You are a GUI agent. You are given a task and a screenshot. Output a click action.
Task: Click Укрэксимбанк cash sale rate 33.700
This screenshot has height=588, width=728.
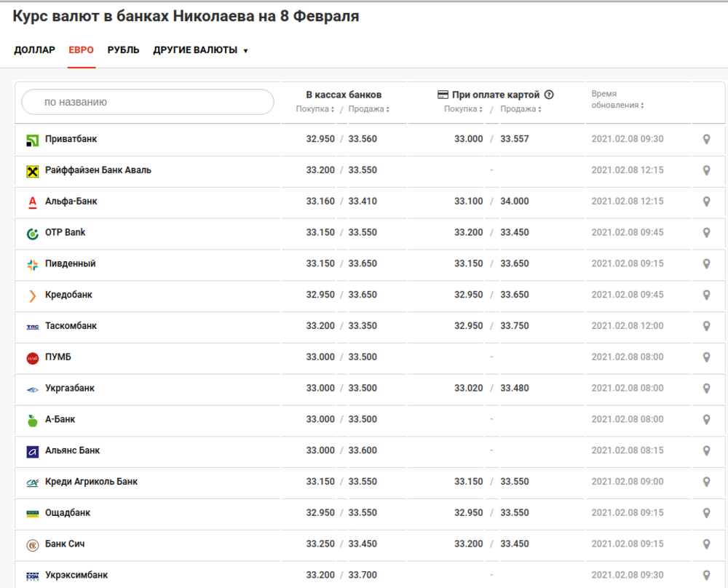coord(363,575)
